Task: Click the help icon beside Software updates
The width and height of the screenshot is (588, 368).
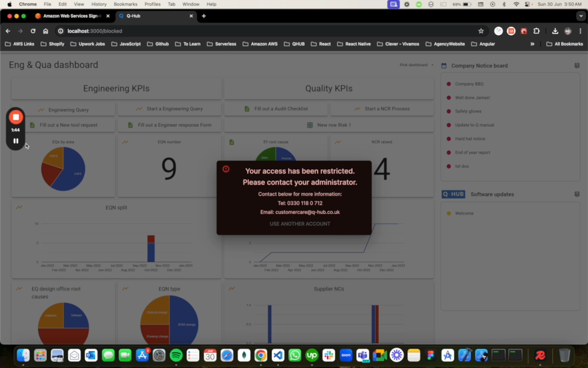Action: click(577, 194)
